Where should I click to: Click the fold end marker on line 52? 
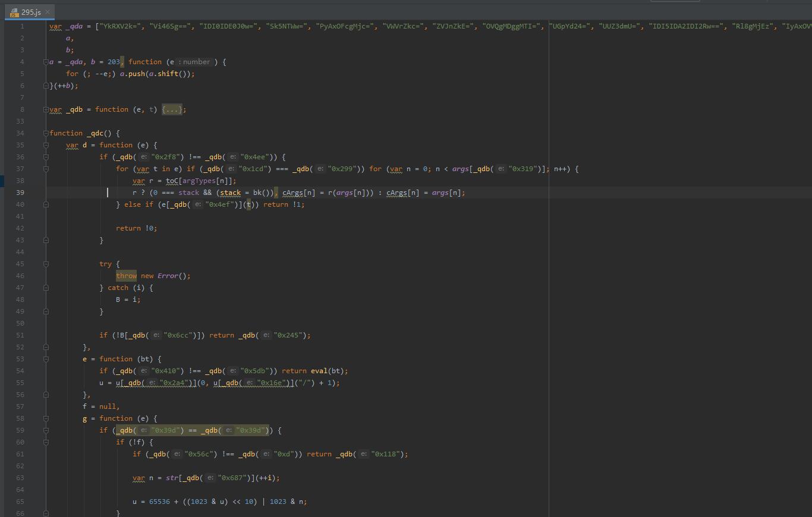coord(46,347)
